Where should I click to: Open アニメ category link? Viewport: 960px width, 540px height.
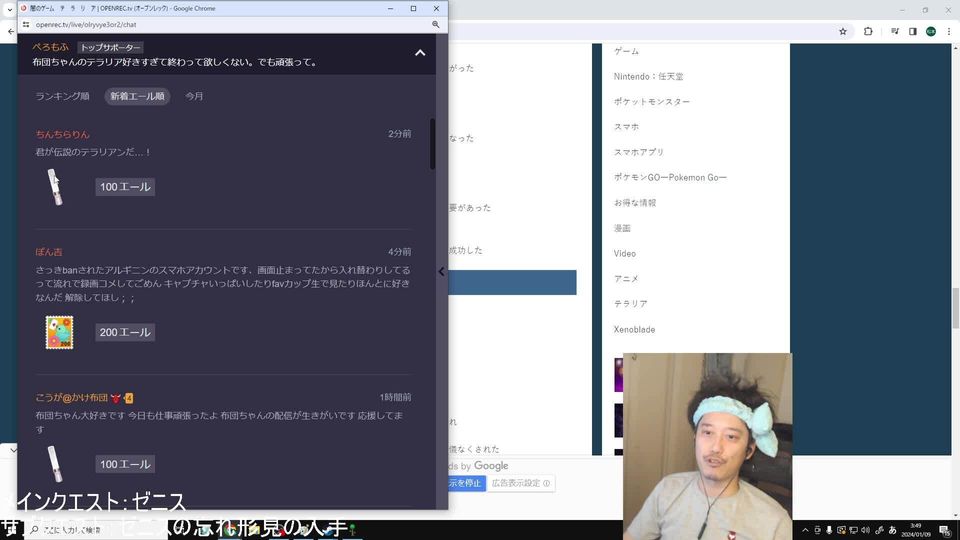[x=626, y=279]
